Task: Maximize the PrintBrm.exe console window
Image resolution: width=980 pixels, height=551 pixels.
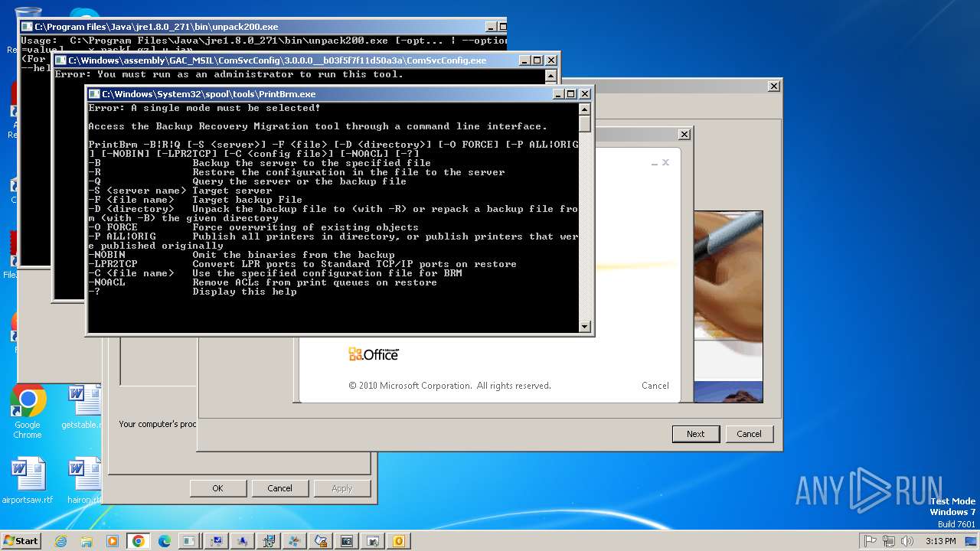Action: 571,94
